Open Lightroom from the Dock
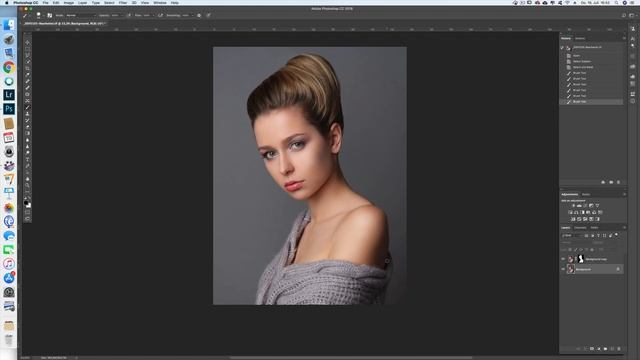Screen dimensions: 640x360 pos(9,95)
